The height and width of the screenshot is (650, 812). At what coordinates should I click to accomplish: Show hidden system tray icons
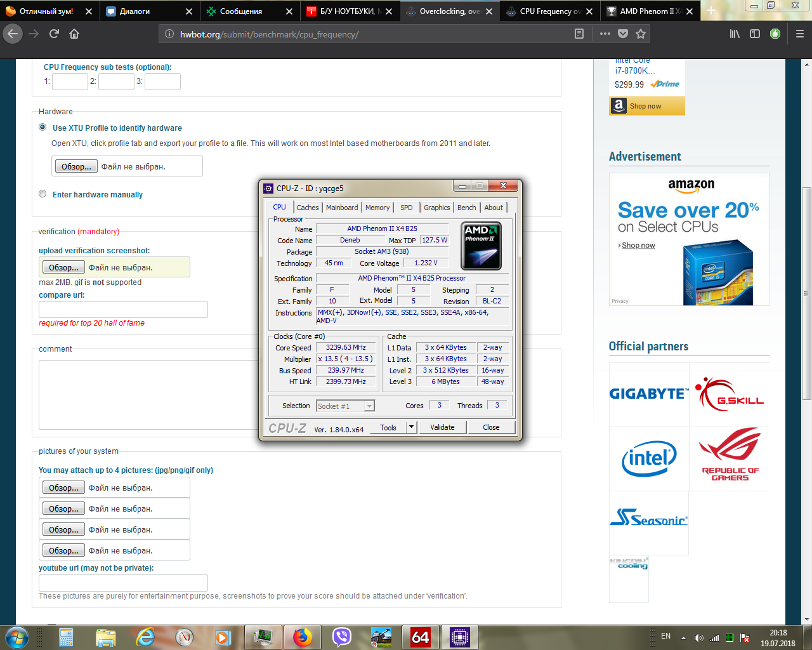pos(683,637)
